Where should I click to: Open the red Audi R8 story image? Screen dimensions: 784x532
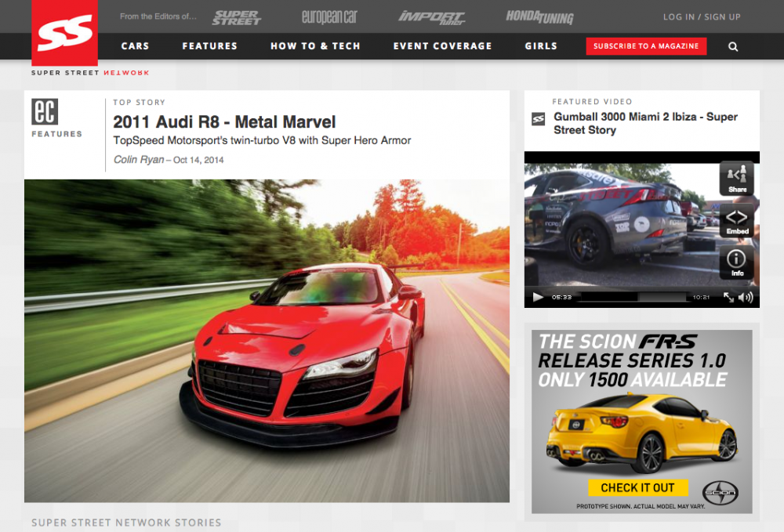click(267, 341)
